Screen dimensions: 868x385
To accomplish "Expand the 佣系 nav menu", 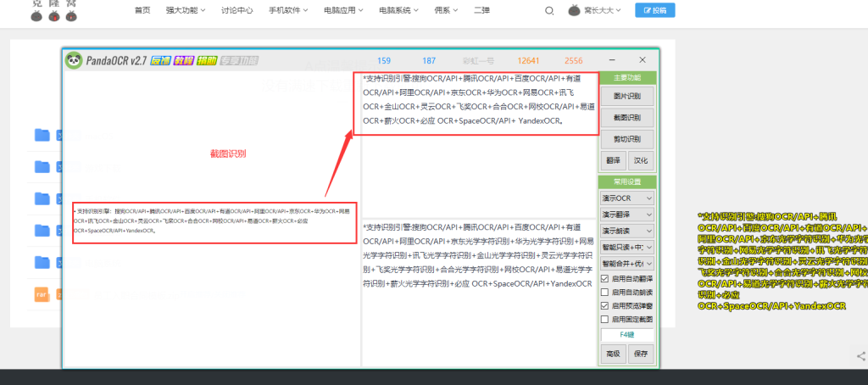I will 446,10.
